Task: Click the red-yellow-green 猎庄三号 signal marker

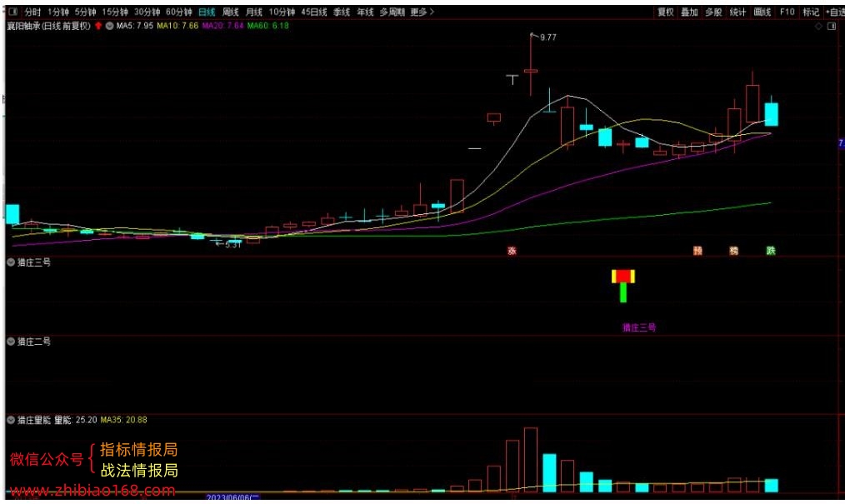Action: tap(623, 286)
